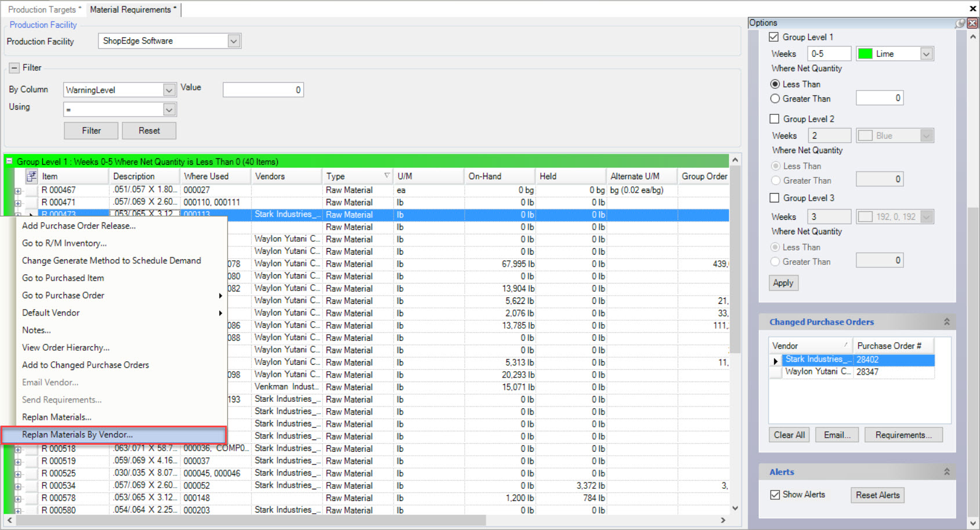This screenshot has height=530, width=980.
Task: Click the Lime color swatch
Action: 865,54
